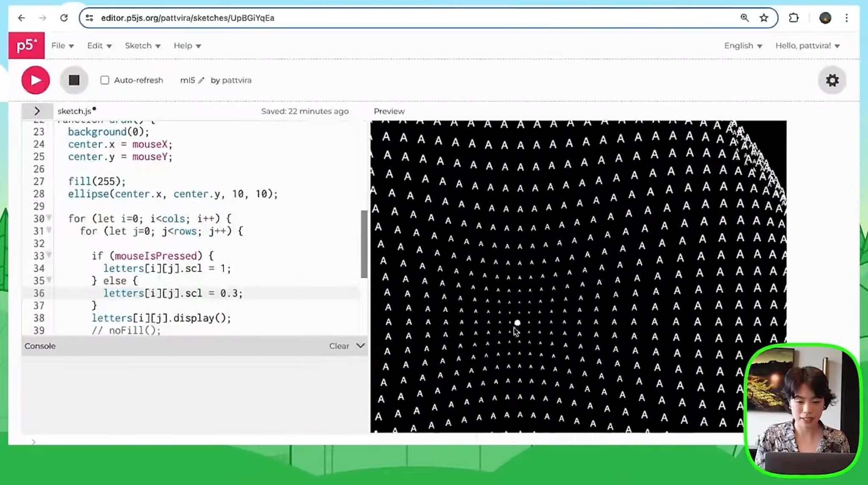Click the p5* logo home icon
The width and height of the screenshot is (868, 485).
[x=26, y=45]
